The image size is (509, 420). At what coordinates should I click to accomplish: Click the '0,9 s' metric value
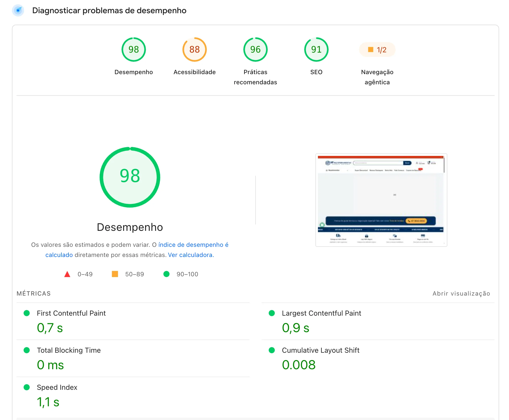coord(295,328)
